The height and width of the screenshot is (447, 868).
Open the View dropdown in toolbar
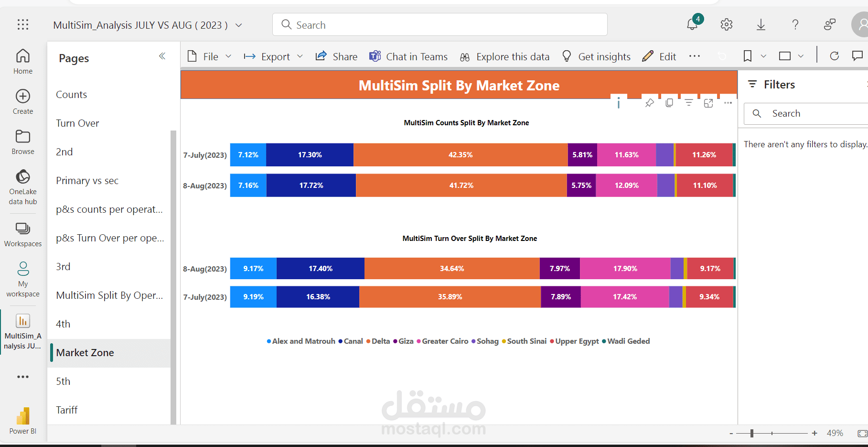[x=791, y=56]
